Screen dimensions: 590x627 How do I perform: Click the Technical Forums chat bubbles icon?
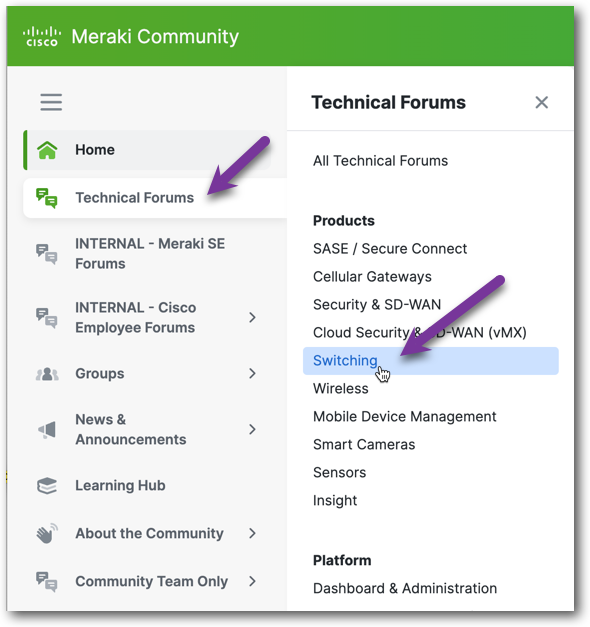46,198
